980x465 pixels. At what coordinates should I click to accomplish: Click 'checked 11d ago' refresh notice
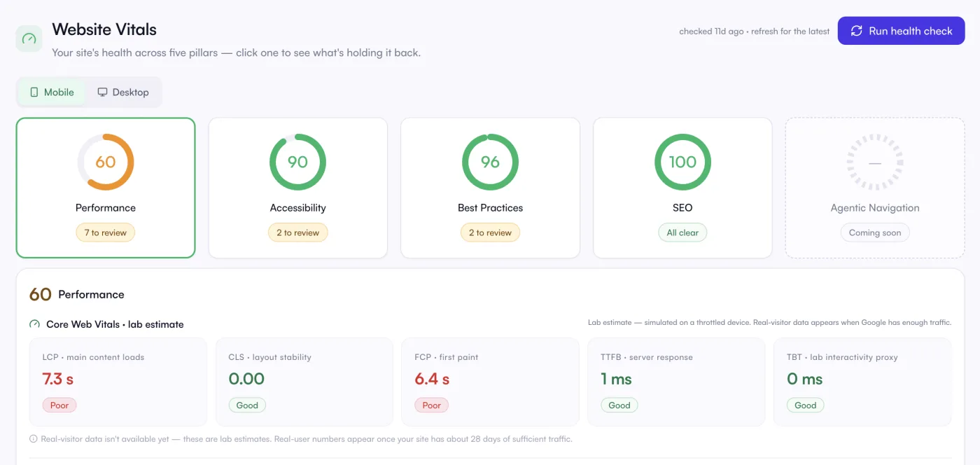(755, 32)
